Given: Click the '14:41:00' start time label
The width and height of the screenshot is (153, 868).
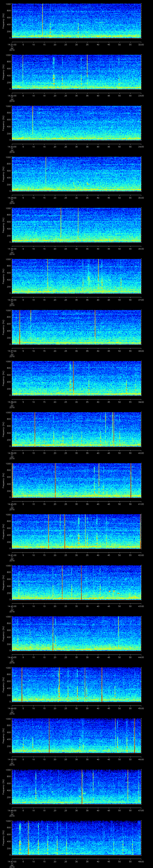Looking at the screenshot, I should point(12,555).
